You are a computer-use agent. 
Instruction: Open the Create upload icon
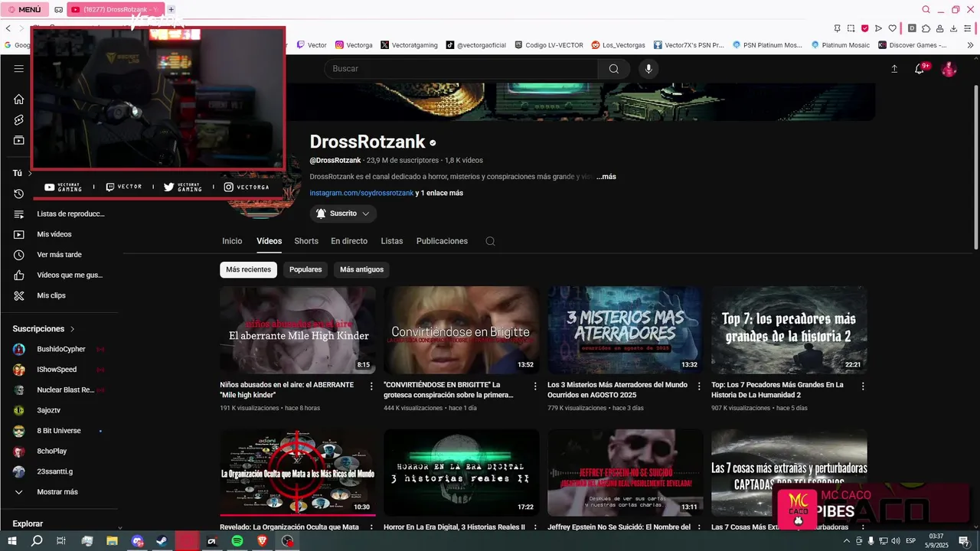point(894,69)
